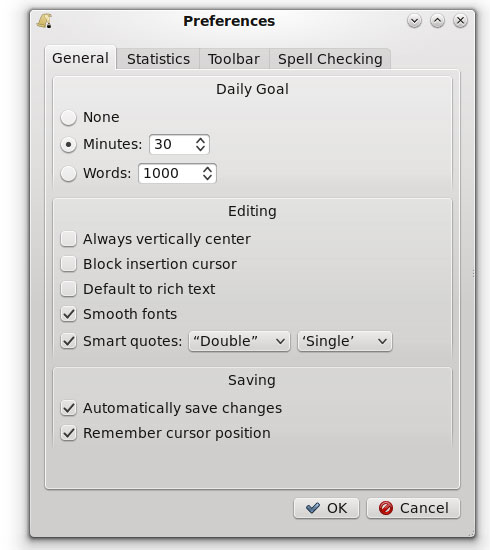
Task: Enable Always vertically center
Action: 68,239
